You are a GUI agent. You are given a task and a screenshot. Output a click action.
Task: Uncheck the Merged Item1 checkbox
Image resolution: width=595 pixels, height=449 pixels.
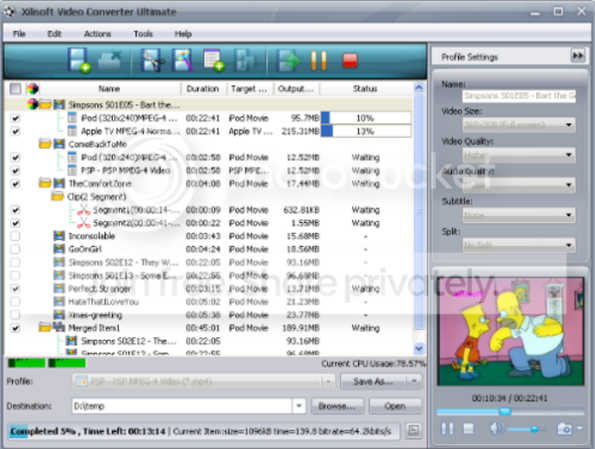[15, 328]
